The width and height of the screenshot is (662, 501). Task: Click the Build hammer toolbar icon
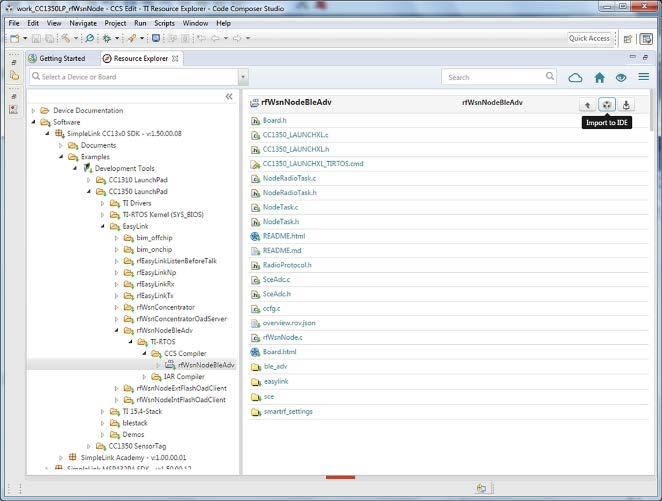[66, 38]
